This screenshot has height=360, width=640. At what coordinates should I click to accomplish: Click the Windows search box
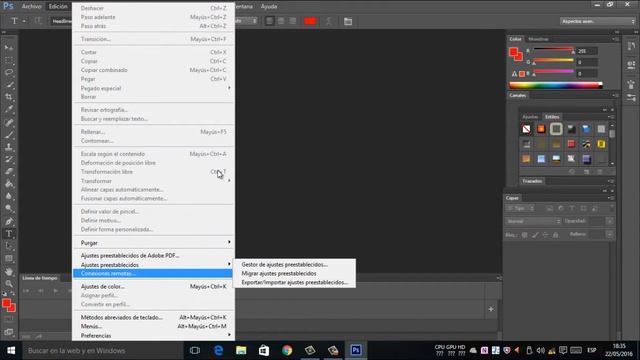(x=103, y=350)
